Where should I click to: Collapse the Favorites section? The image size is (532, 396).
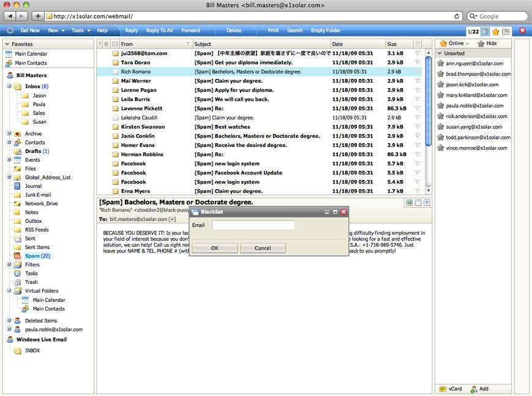pyautogui.click(x=7, y=44)
